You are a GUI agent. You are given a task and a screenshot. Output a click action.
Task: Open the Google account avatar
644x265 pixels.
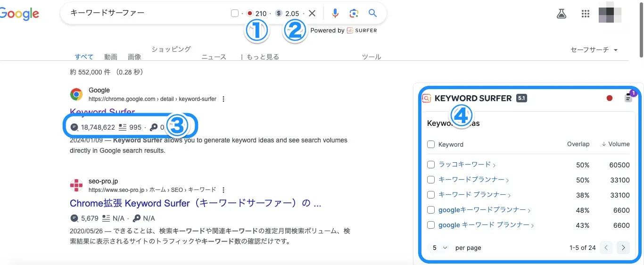[610, 13]
